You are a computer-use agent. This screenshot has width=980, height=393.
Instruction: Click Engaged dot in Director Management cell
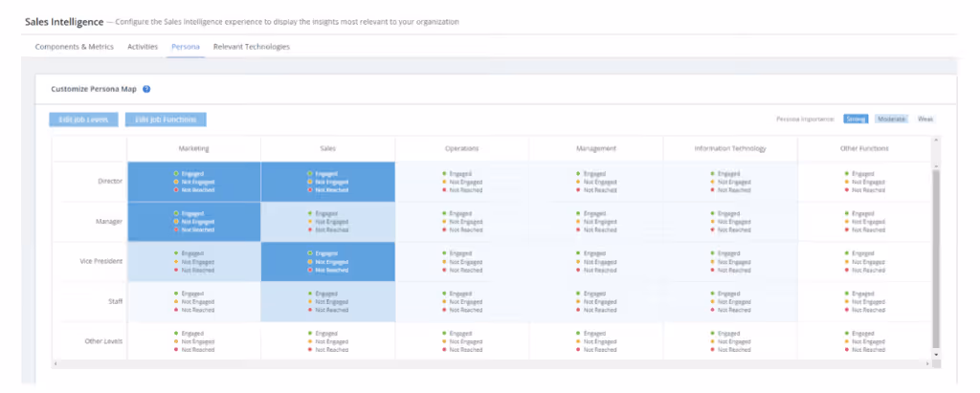click(x=578, y=174)
